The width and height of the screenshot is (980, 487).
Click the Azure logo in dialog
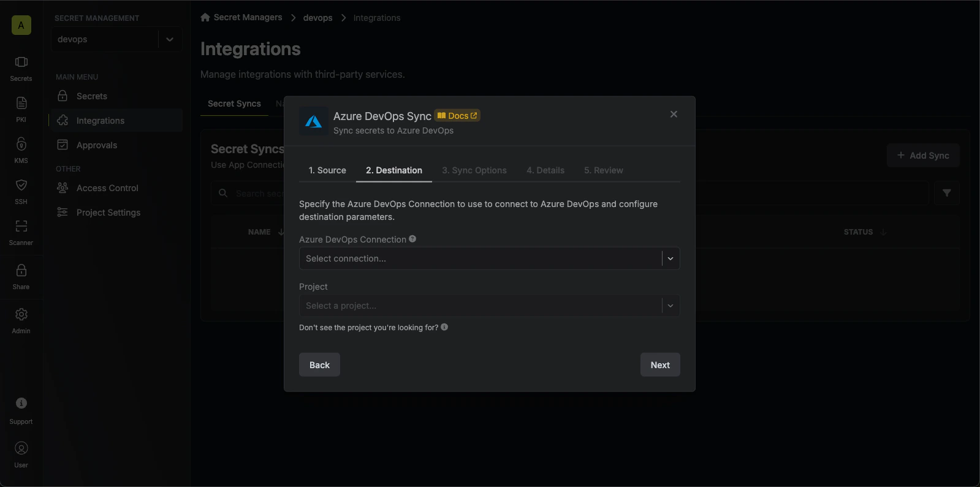(x=313, y=121)
